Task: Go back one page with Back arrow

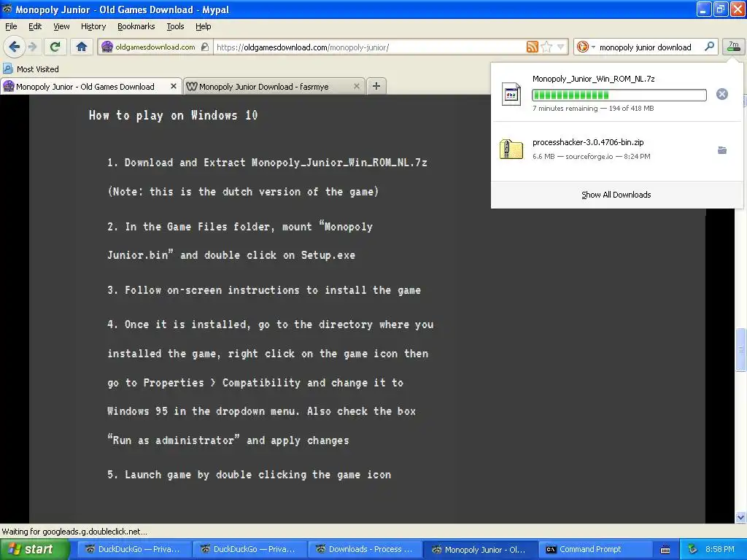Action: click(x=14, y=47)
